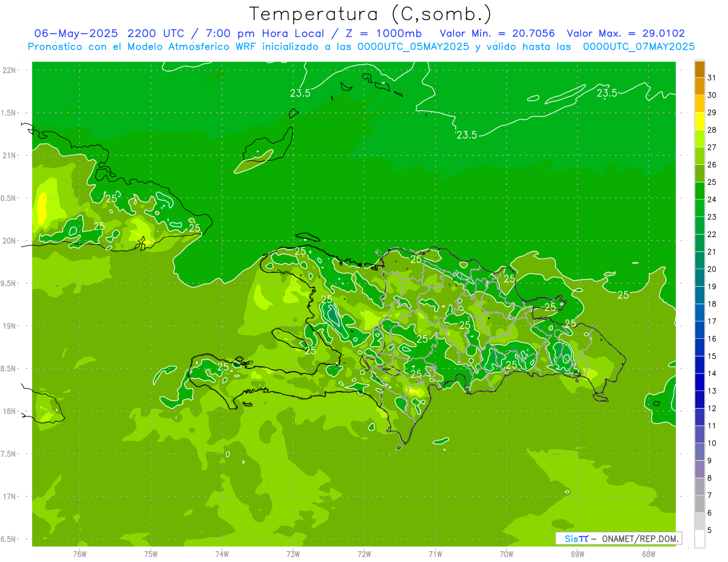728x562 pixels.
Task: Click the 19N latitude axis label
Action: pyautogui.click(x=9, y=326)
